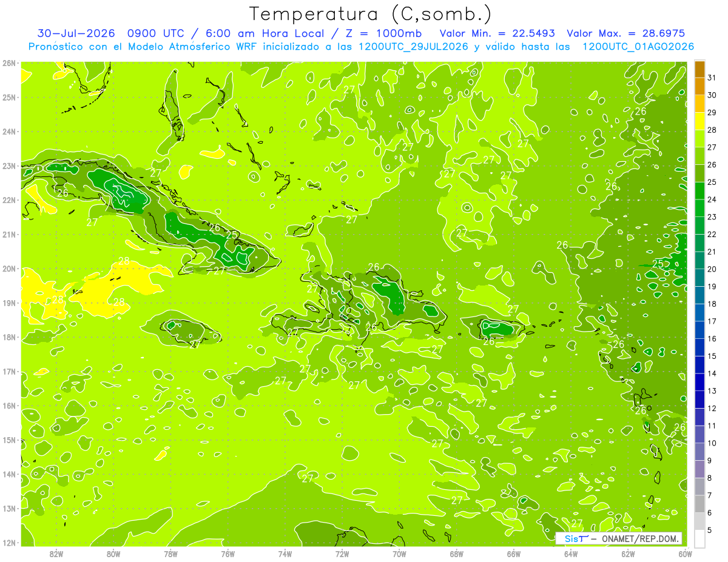
Task: Click the '16N' latitude axis label
Action: coord(8,406)
